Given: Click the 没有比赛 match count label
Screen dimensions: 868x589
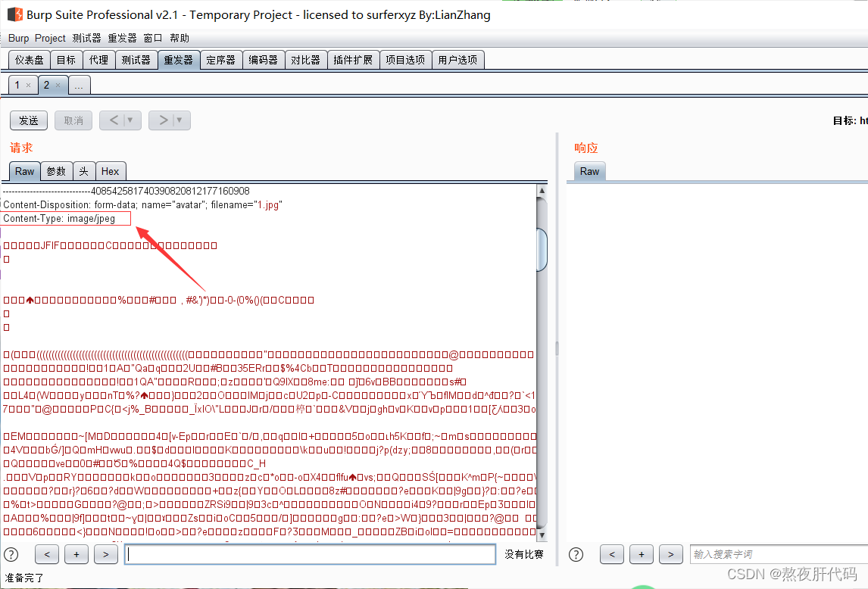Looking at the screenshot, I should pos(523,554).
